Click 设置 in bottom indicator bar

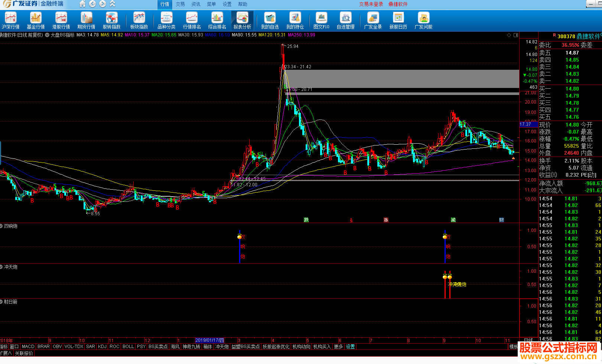(x=351, y=347)
